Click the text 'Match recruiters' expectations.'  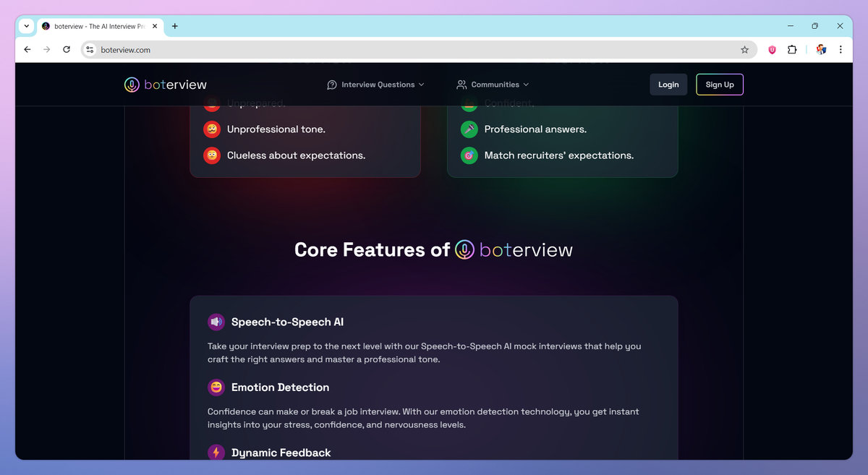[559, 155]
